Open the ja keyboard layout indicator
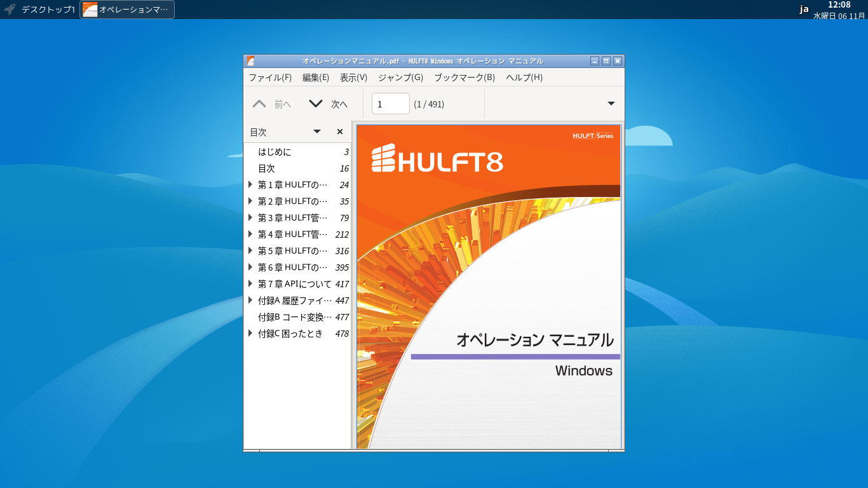This screenshot has height=488, width=868. (804, 10)
